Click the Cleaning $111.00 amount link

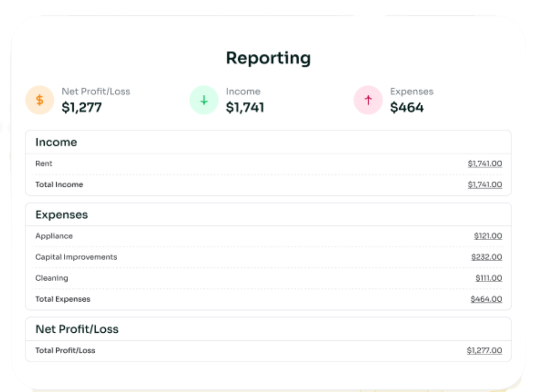point(488,278)
